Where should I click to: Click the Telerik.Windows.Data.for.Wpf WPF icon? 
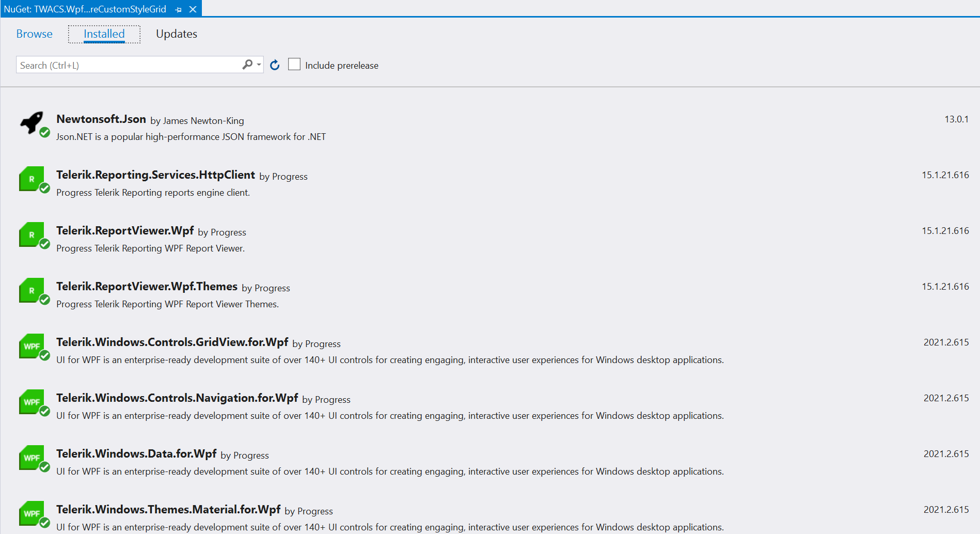point(32,458)
